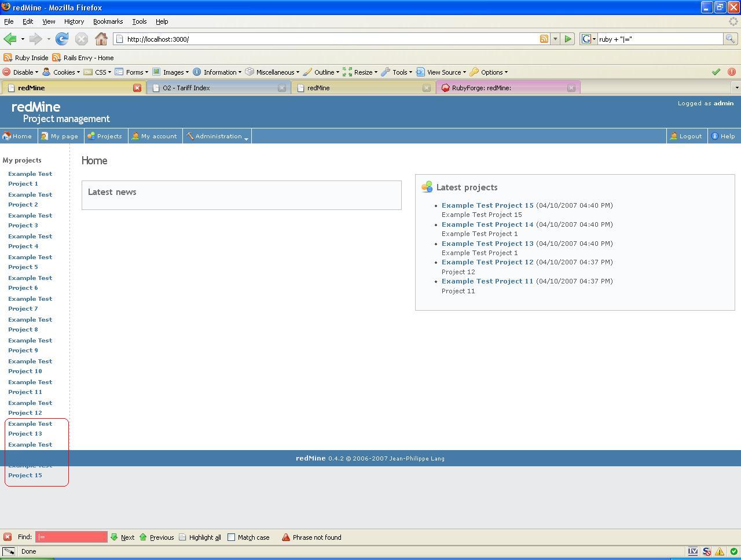Open the Ruby Inside bookmark feed
The width and height of the screenshot is (741, 560).
[x=26, y=58]
